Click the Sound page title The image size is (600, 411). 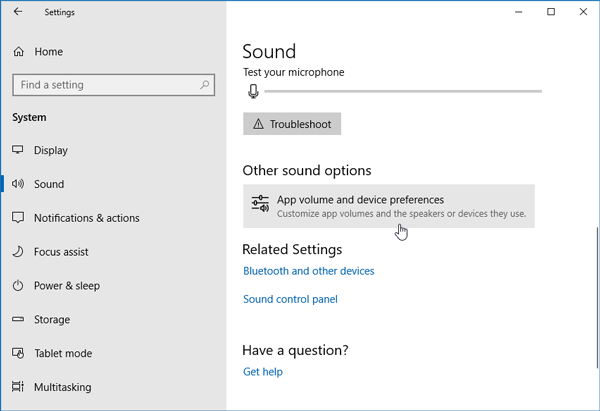[269, 51]
